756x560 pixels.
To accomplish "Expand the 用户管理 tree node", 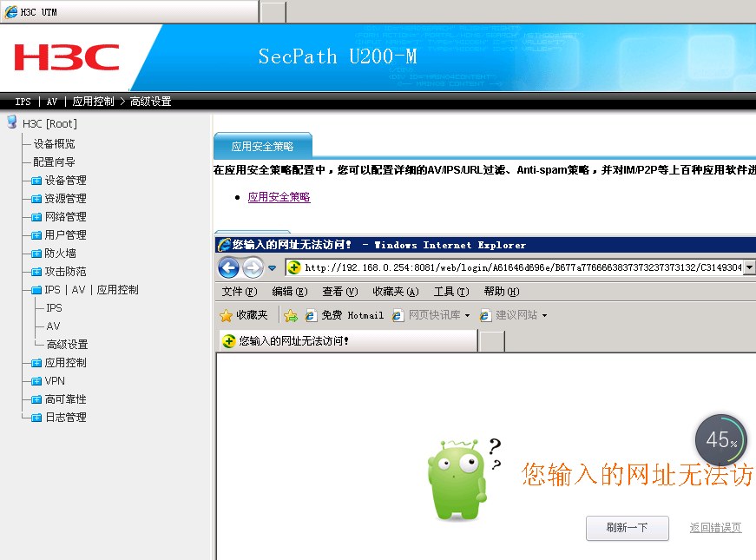I will click(x=36, y=235).
